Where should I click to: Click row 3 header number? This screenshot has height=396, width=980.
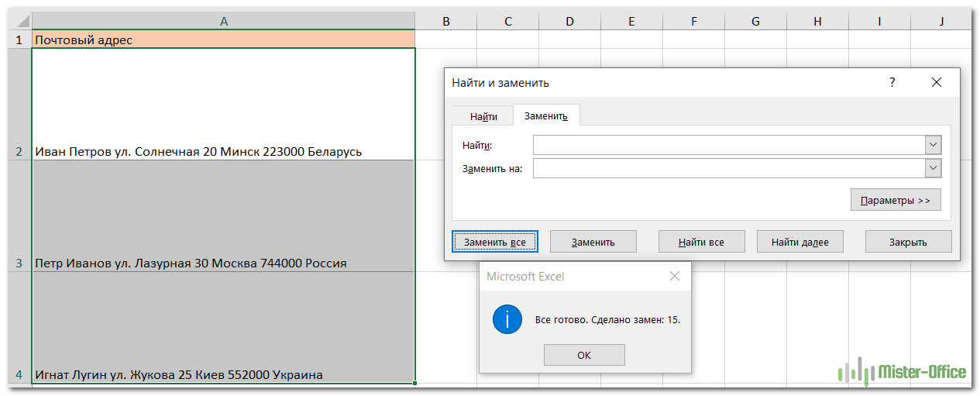(x=19, y=263)
